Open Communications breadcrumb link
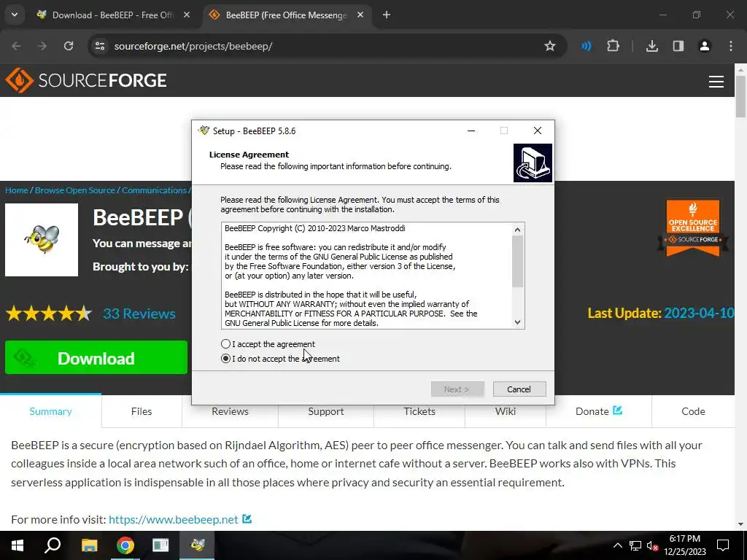Screen dimensions: 747x560 pyautogui.click(x=155, y=190)
